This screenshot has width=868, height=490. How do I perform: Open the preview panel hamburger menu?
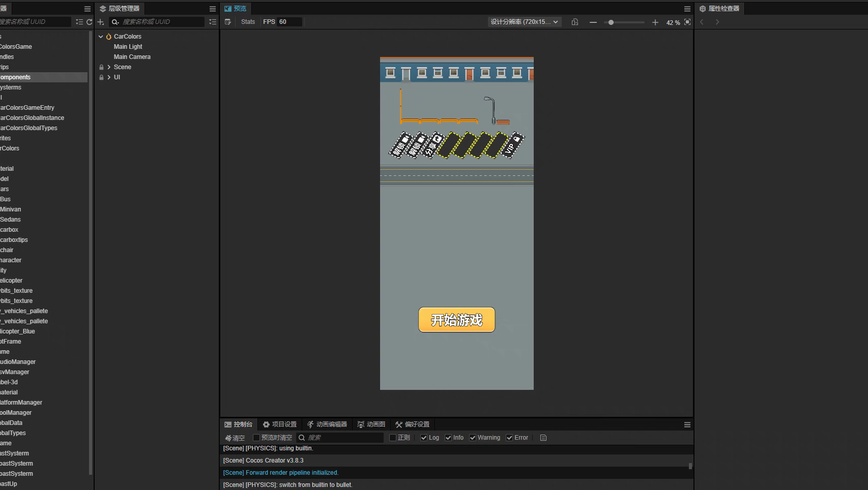[x=687, y=9]
